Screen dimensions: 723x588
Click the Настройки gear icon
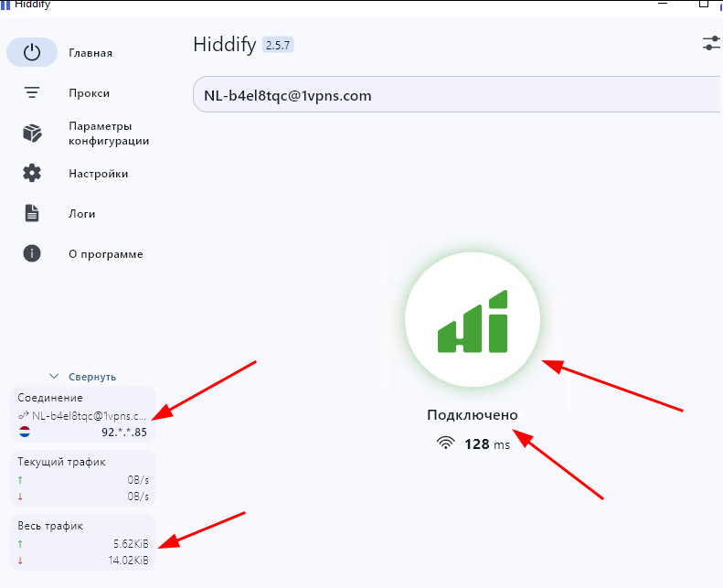[x=32, y=173]
